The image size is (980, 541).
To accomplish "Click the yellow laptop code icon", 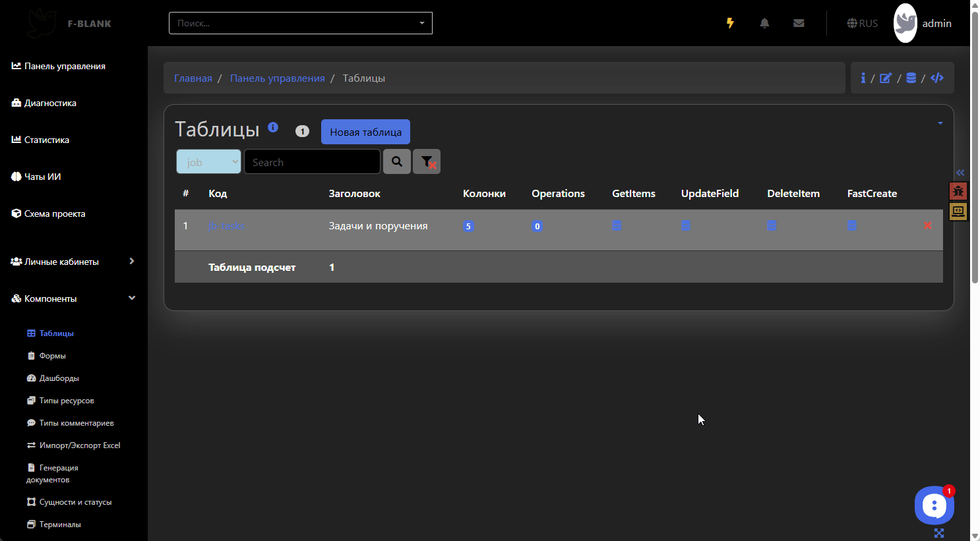I will pos(958,212).
